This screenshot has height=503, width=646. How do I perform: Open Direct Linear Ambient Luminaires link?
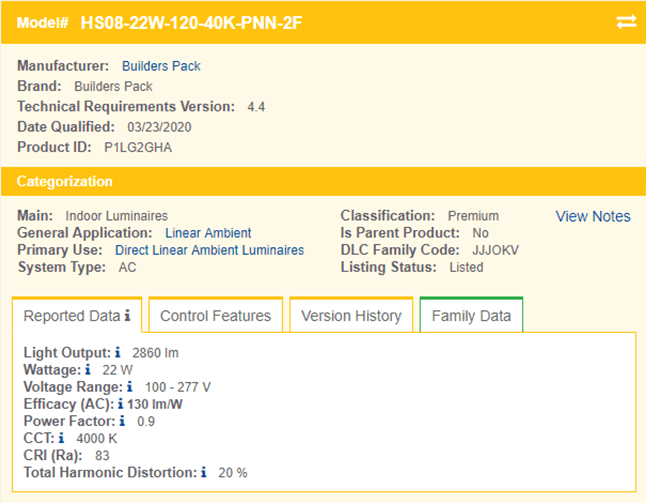coord(209,250)
